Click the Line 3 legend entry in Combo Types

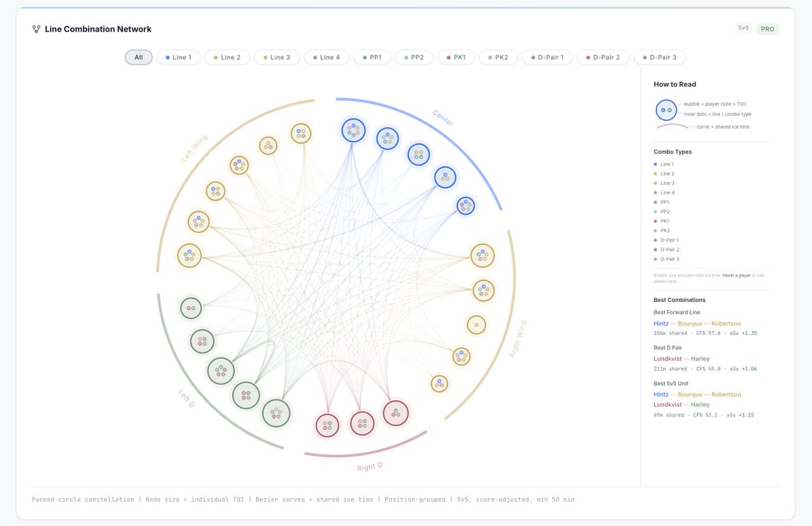tap(664, 183)
